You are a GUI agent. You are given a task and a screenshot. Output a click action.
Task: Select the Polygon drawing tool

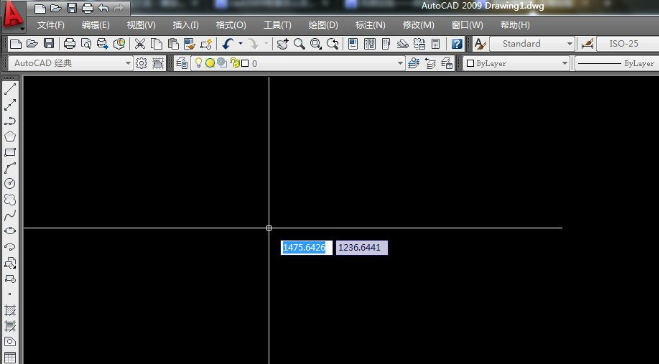coord(10,136)
